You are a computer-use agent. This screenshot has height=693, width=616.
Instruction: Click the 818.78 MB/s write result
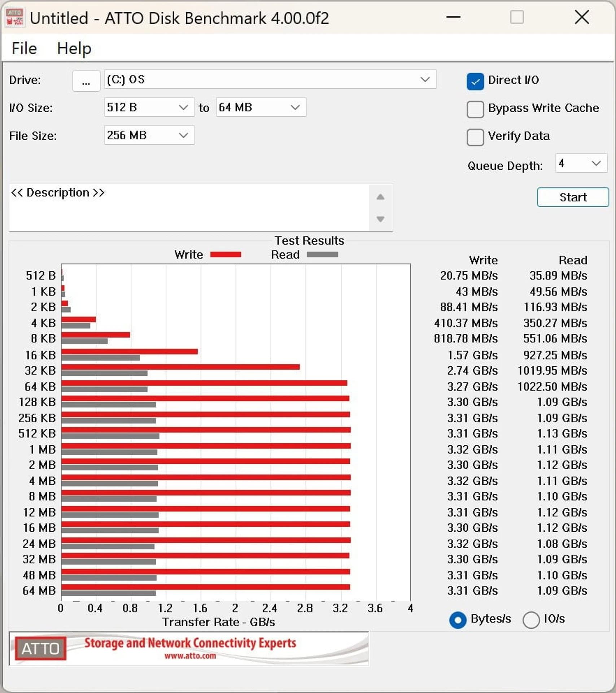[466, 339]
